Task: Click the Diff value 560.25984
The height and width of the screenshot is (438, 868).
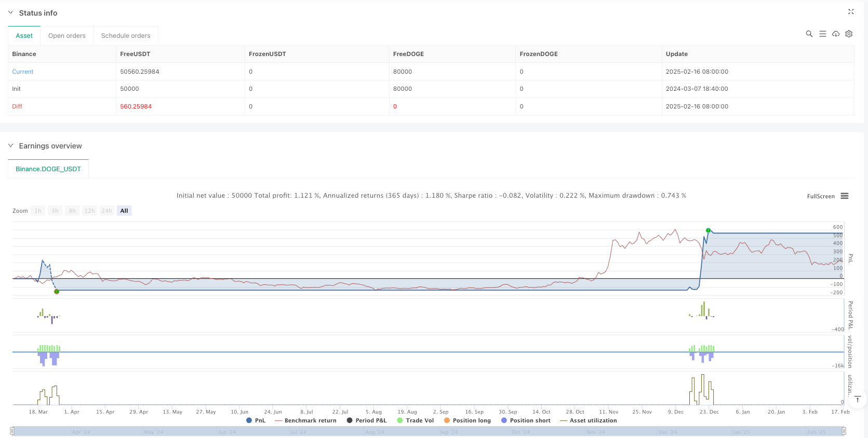Action: tap(136, 106)
